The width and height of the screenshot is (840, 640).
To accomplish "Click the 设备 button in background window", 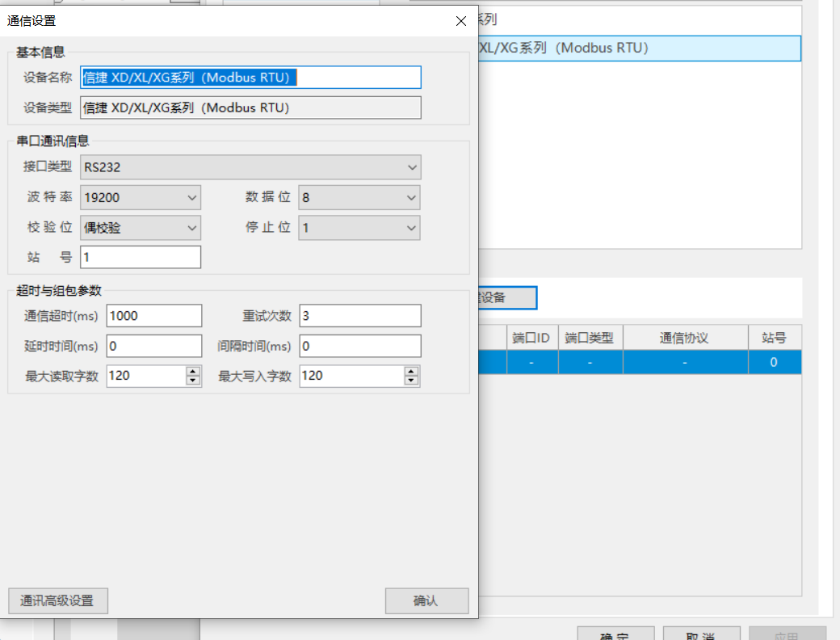I will pyautogui.click(x=507, y=297).
